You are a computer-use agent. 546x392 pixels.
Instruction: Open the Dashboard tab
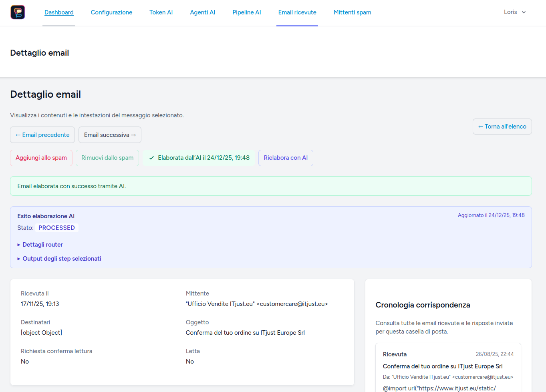tap(59, 12)
